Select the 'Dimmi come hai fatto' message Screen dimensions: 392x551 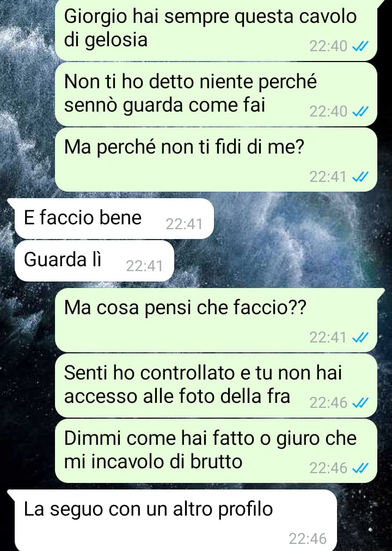pos(216,451)
